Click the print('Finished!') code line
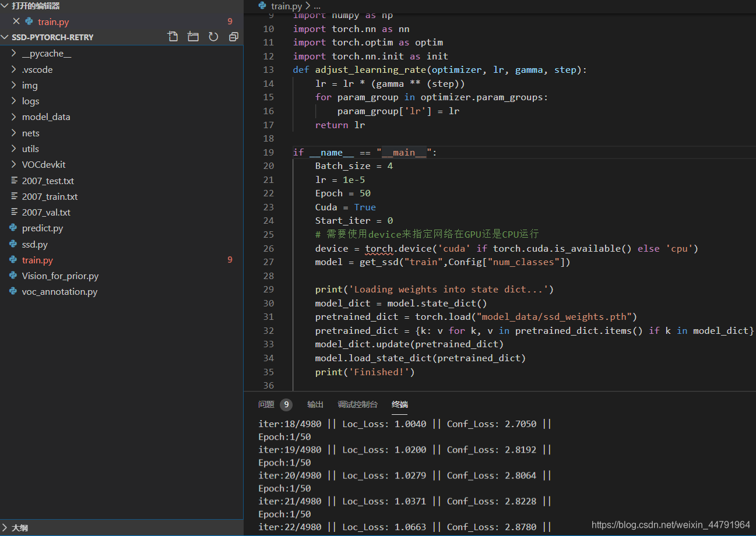This screenshot has width=756, height=536. click(365, 372)
